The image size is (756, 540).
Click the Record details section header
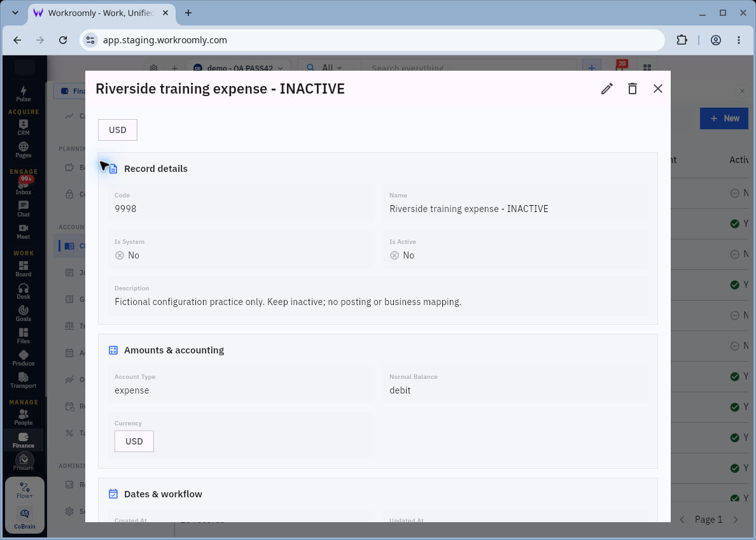pos(156,168)
